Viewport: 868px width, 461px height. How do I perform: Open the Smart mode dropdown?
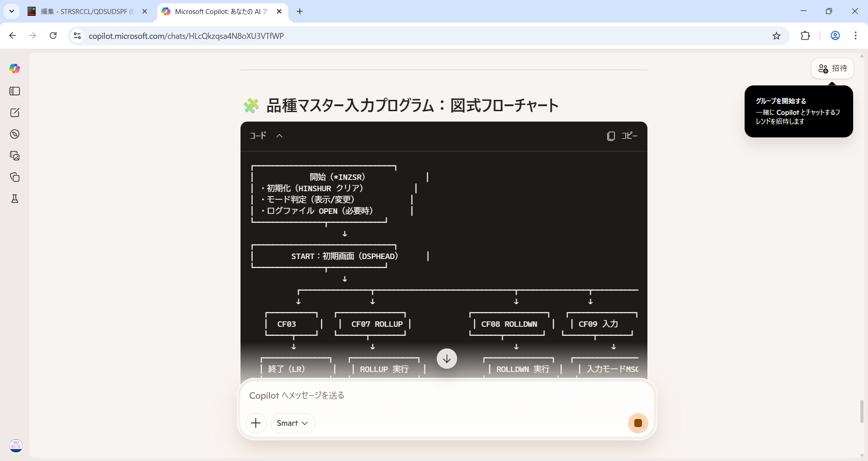pos(292,423)
